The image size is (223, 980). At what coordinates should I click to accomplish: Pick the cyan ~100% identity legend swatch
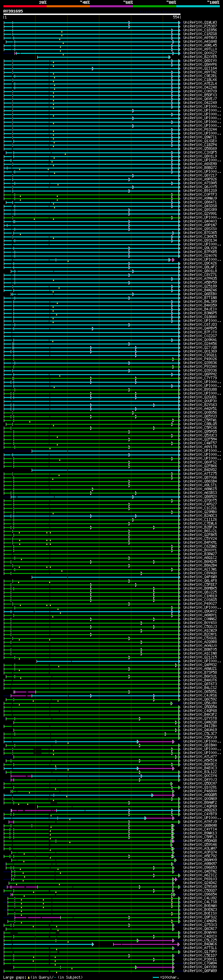(x=198, y=6)
